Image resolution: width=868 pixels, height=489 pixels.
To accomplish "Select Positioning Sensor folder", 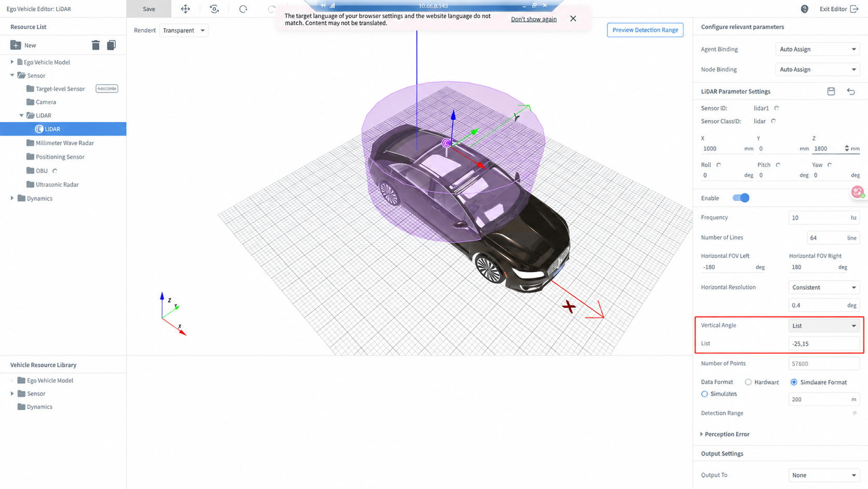I will point(60,157).
